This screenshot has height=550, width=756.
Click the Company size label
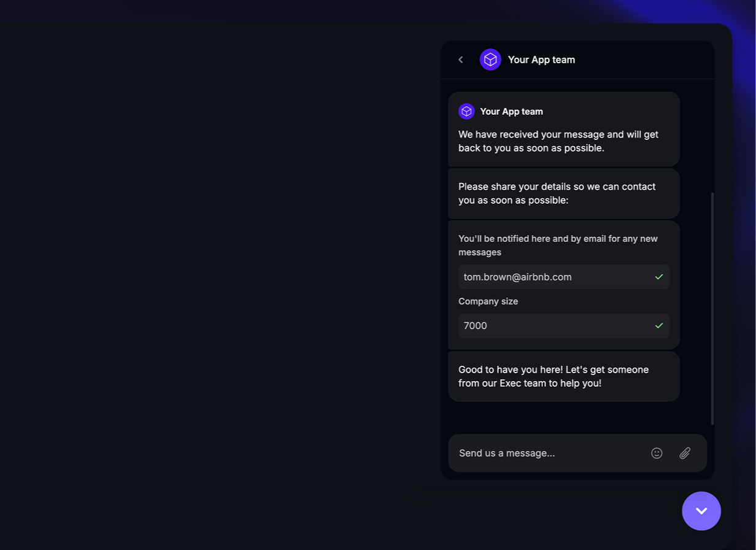(488, 301)
